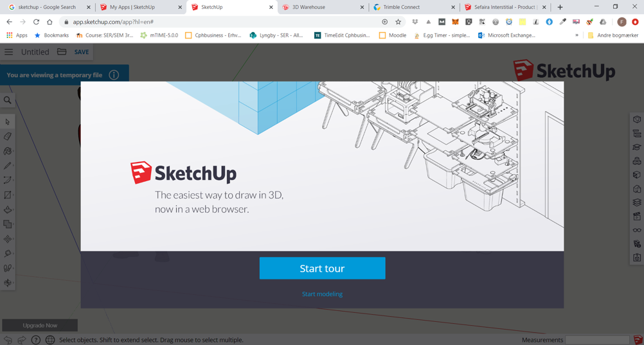
Task: Select the Paint bucket tool
Action: coord(8,151)
